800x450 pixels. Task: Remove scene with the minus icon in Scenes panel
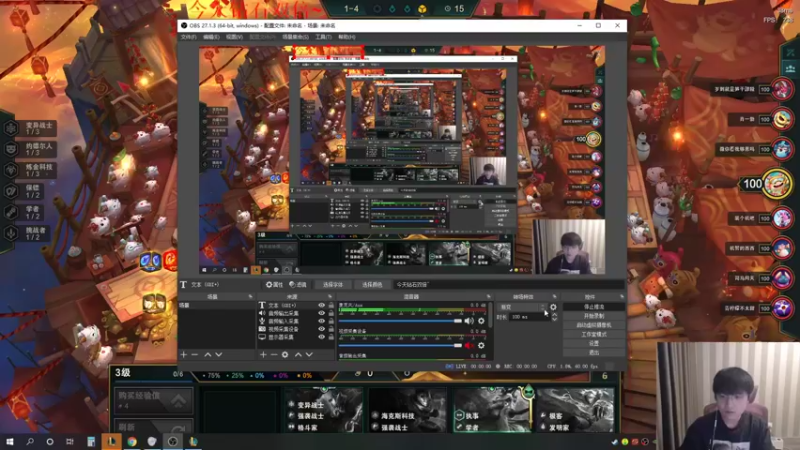click(x=194, y=355)
